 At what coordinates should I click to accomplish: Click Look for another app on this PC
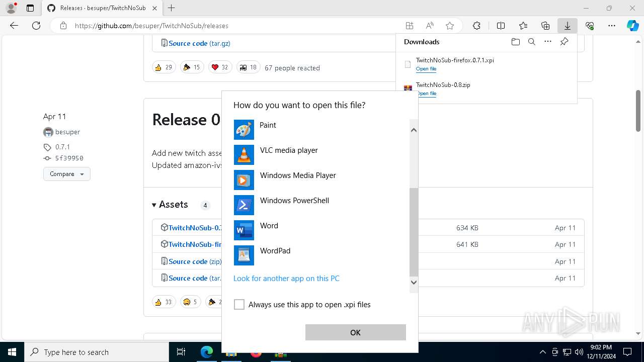click(x=286, y=279)
